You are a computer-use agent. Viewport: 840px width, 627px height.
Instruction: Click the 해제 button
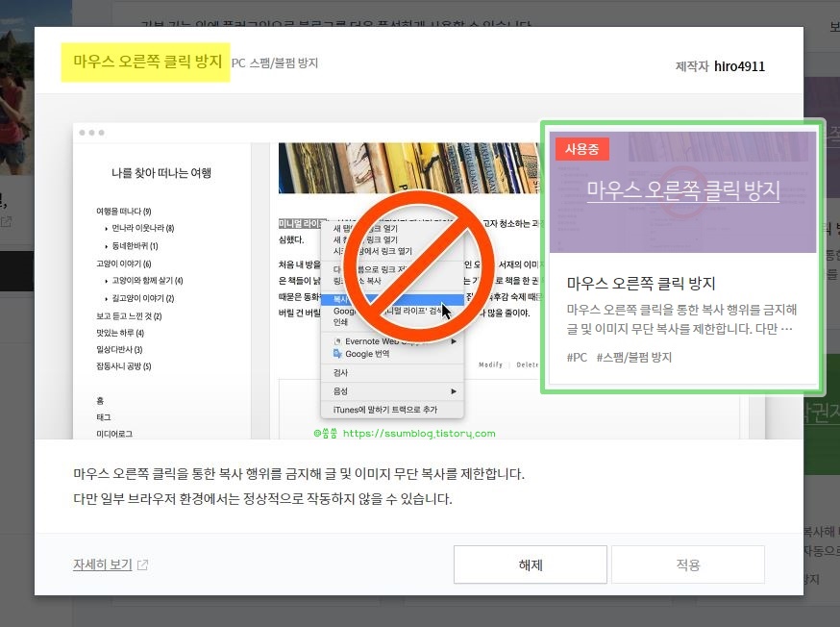pyautogui.click(x=530, y=564)
